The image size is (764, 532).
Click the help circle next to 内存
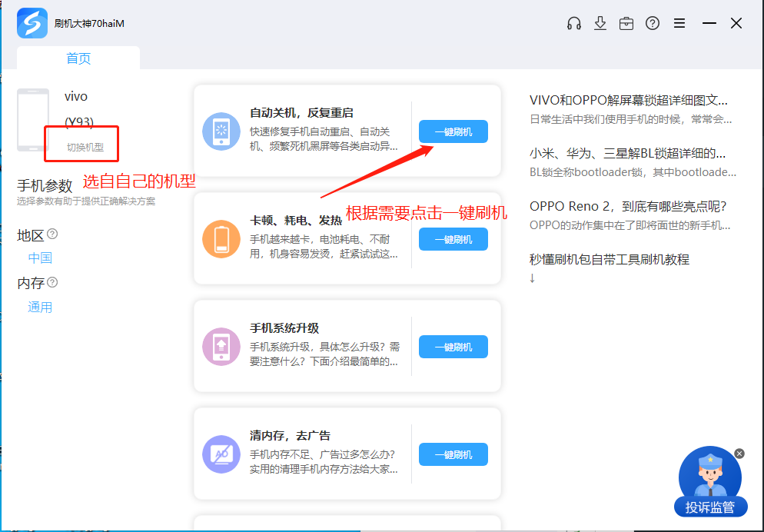(x=52, y=282)
